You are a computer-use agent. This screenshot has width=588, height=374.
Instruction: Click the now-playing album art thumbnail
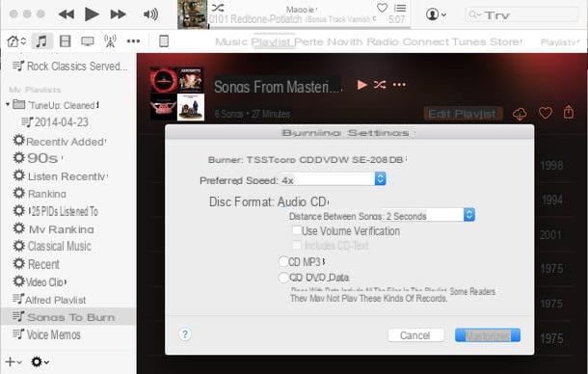pyautogui.click(x=193, y=14)
